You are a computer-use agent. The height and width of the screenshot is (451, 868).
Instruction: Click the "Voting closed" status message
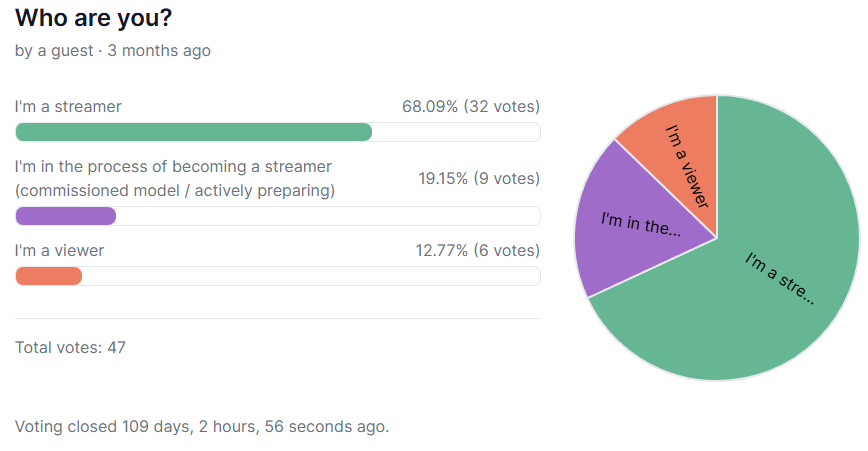click(x=201, y=426)
